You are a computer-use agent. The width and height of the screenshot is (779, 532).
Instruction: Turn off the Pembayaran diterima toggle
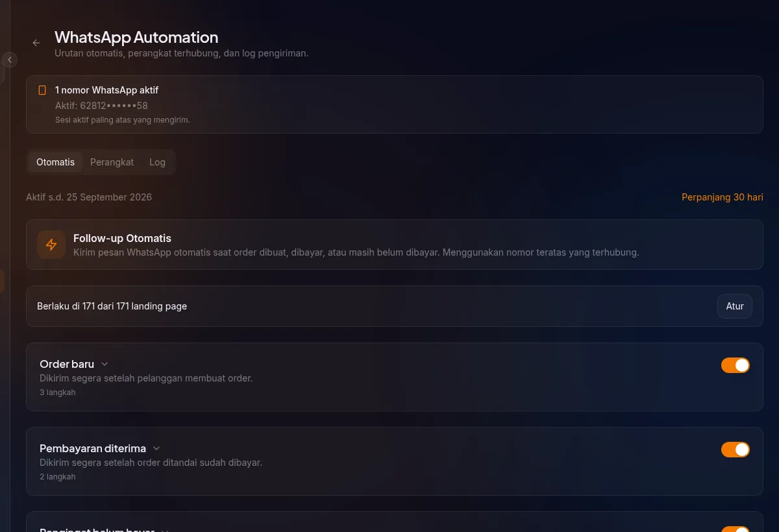736,450
